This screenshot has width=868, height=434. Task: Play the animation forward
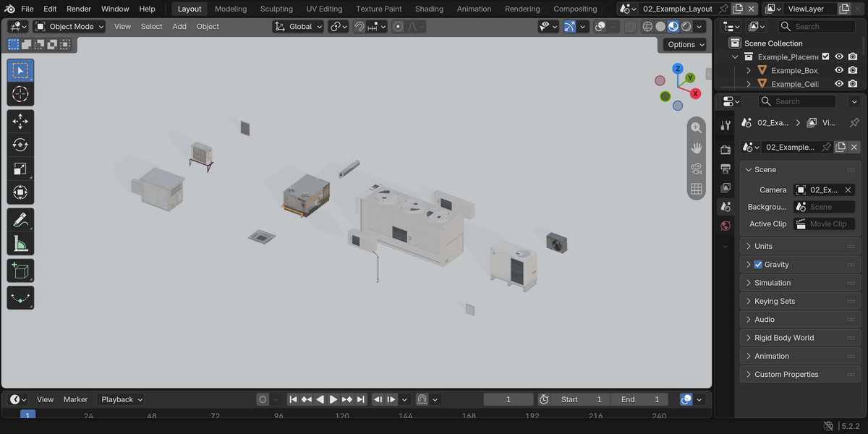coord(333,399)
